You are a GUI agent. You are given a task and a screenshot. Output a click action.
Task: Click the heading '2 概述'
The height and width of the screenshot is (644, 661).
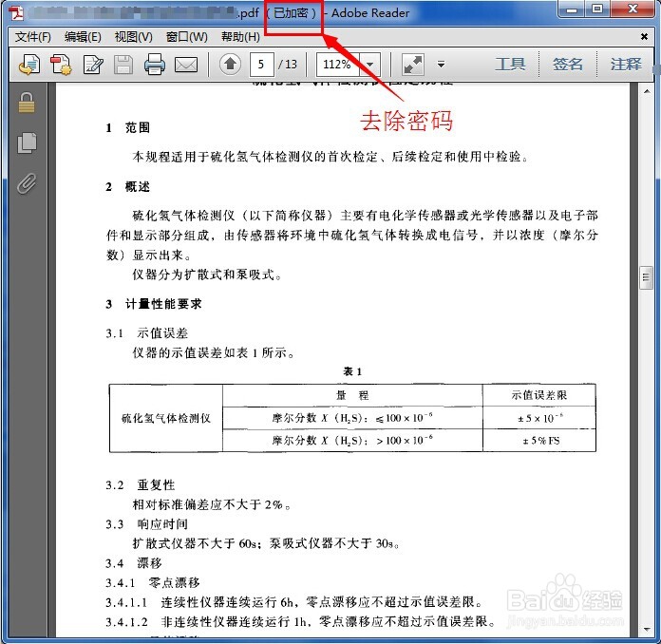coord(127,187)
